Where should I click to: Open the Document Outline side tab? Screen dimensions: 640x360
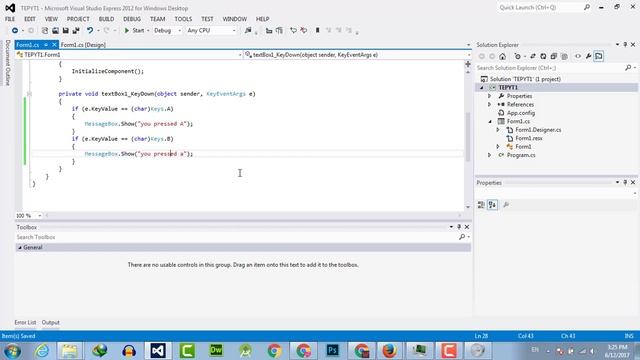(x=7, y=63)
